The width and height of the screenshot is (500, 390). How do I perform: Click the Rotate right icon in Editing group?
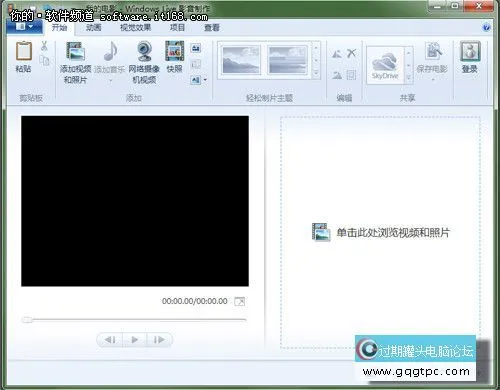(337, 75)
